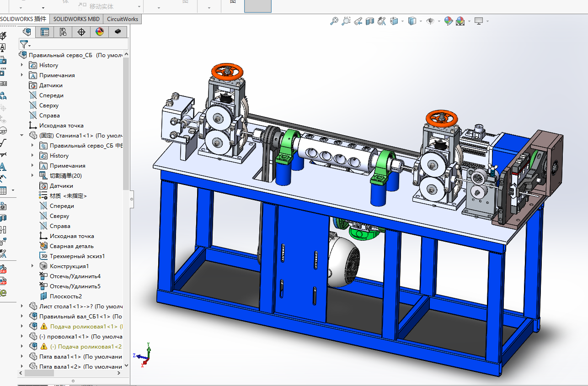Switch to the CircuitWorks tab
The image size is (588, 386).
[x=122, y=19]
